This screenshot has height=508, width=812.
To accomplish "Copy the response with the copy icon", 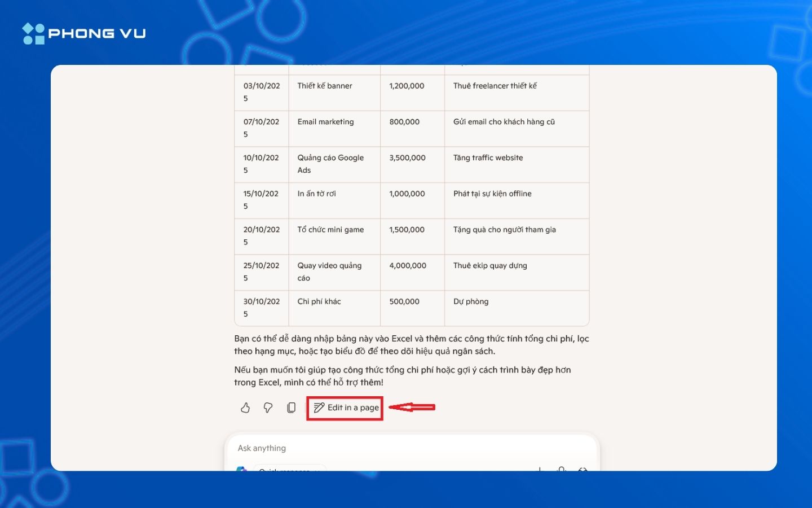I will click(x=291, y=408).
